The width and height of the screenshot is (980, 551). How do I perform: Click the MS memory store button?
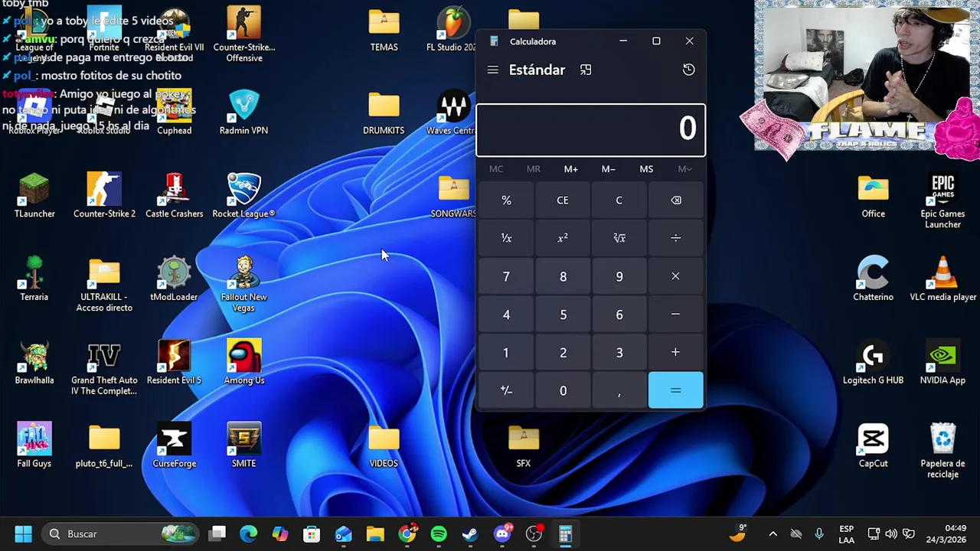point(646,169)
